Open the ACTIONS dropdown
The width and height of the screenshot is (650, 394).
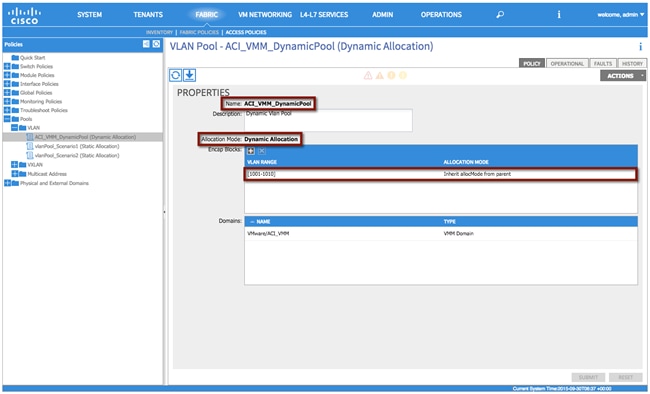click(x=623, y=76)
